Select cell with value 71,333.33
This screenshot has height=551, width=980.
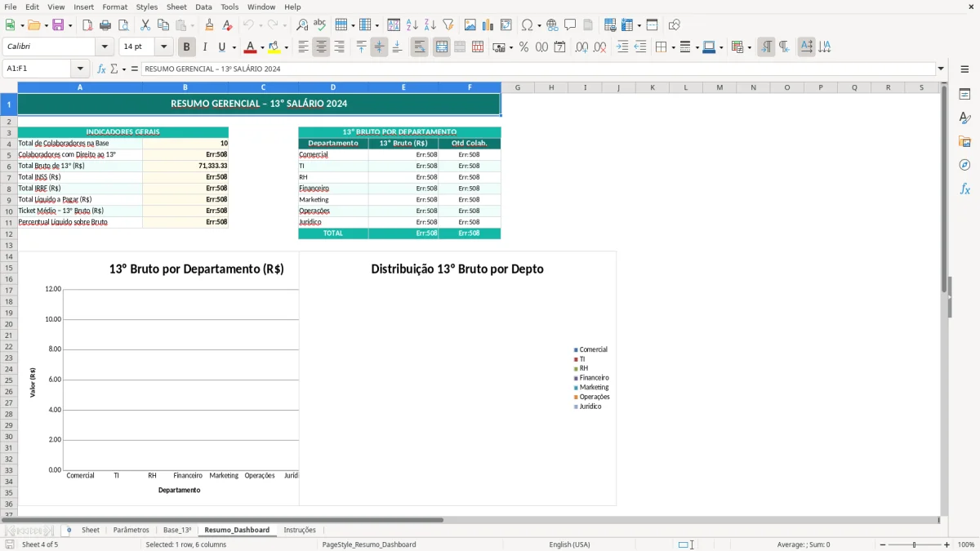pos(185,166)
